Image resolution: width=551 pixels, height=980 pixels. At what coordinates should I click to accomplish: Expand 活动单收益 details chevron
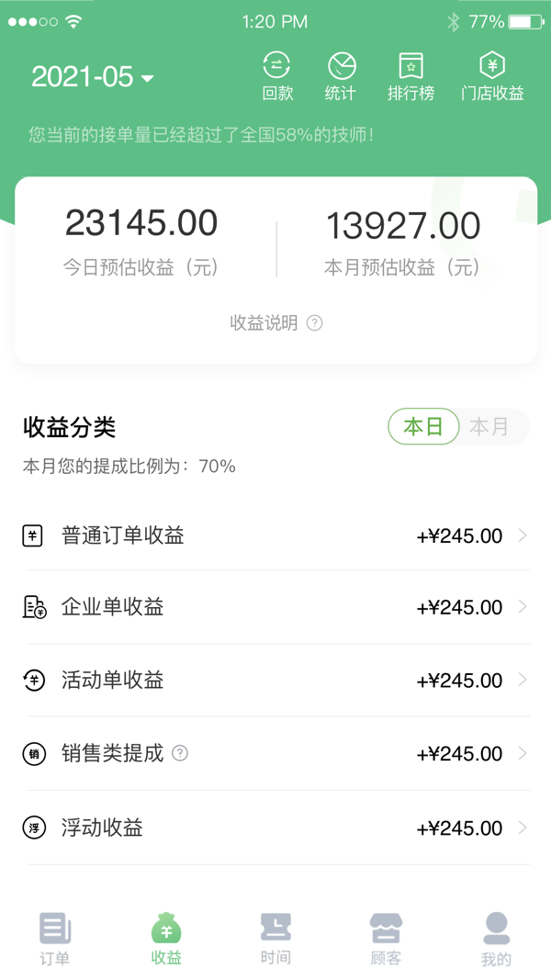coord(523,680)
